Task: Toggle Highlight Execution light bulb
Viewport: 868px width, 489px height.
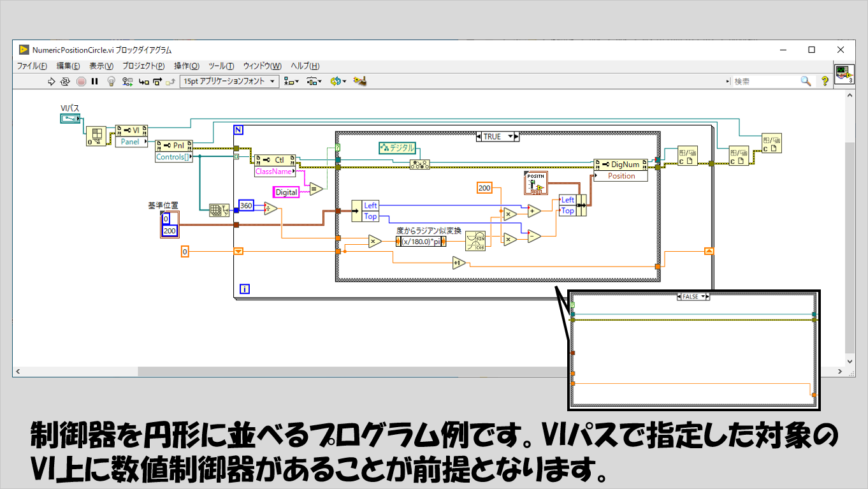Action: 112,82
